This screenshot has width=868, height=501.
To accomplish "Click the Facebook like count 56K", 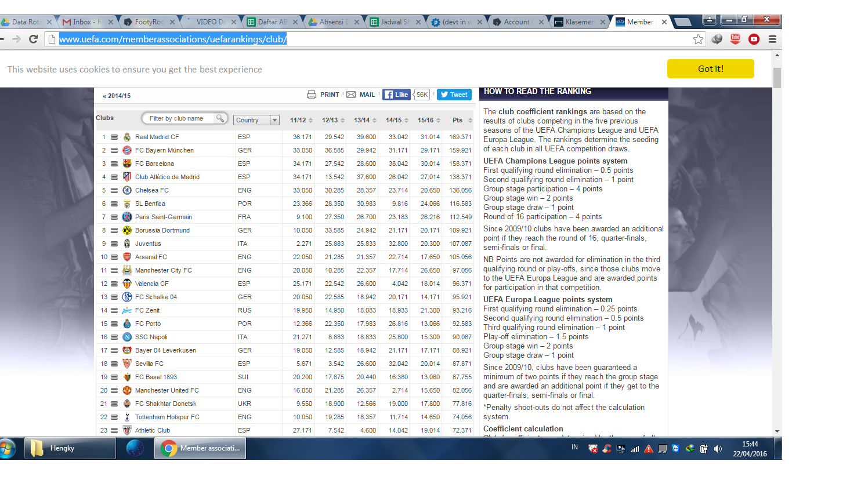I will [x=422, y=95].
